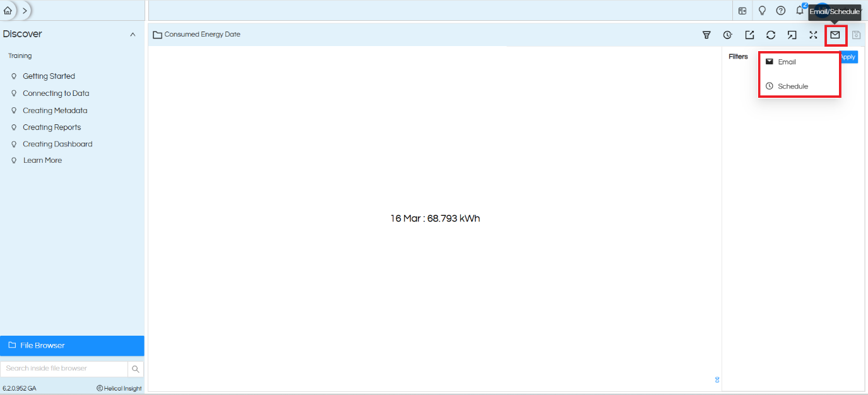
Task: Click the small blue icon beside the filters panel
Action: (x=716, y=380)
